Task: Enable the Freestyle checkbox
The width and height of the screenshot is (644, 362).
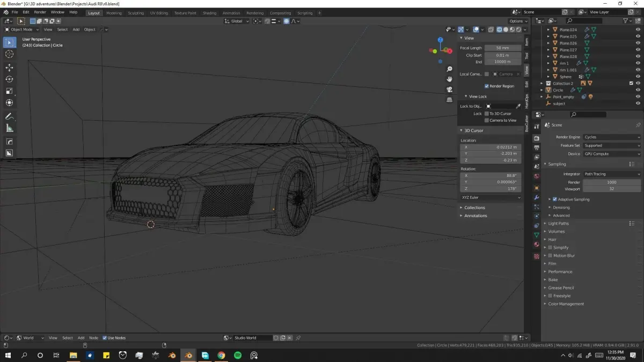Action: coord(550,296)
